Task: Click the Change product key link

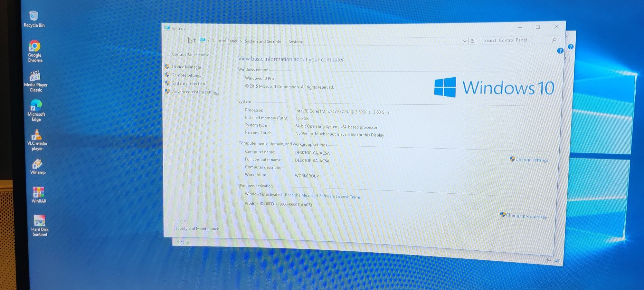Action: click(526, 216)
